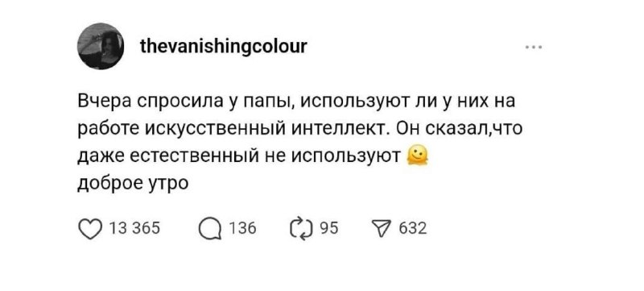Show the 95 reposts count

point(329,228)
